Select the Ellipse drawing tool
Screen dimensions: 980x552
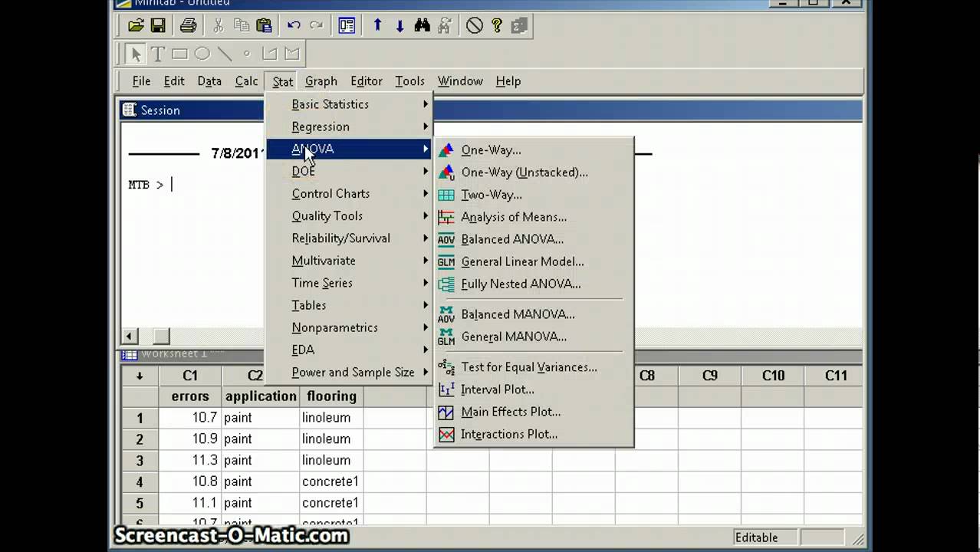202,54
